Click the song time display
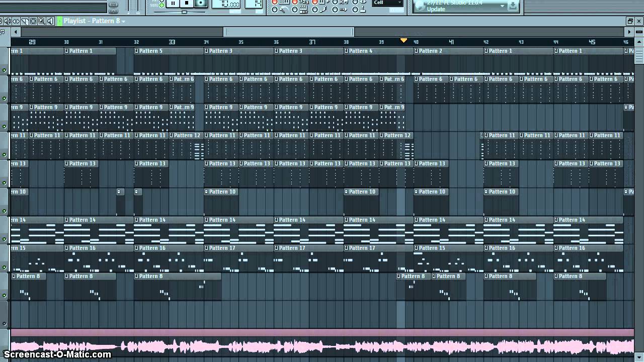This screenshot has height=362, width=644. [x=226, y=4]
